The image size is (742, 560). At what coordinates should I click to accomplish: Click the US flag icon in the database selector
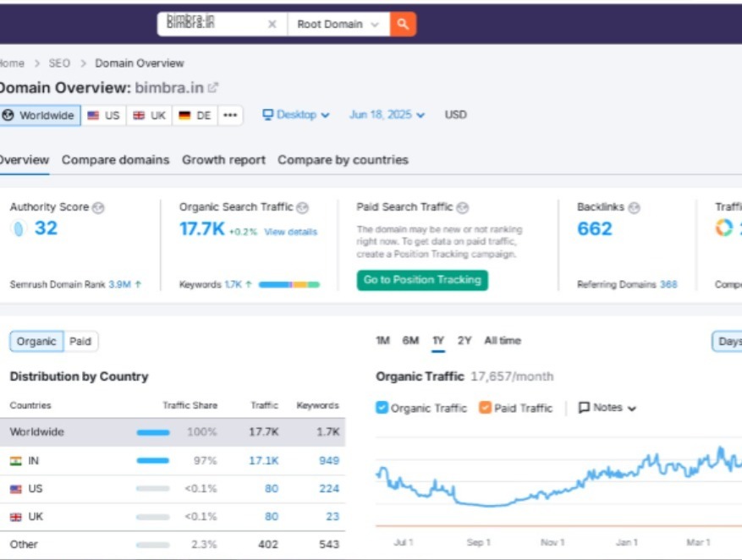click(x=93, y=115)
